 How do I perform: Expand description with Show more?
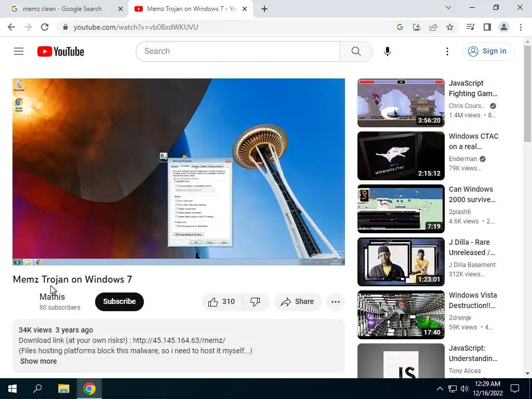[x=38, y=361]
